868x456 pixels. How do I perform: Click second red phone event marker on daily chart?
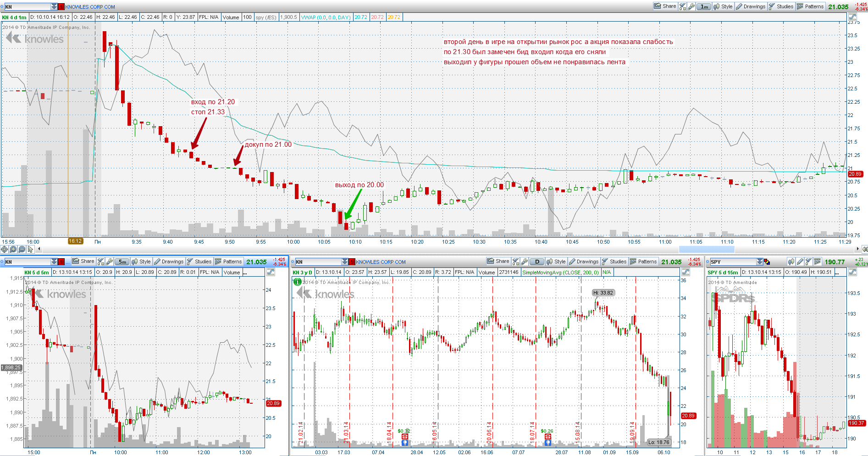(x=548, y=437)
